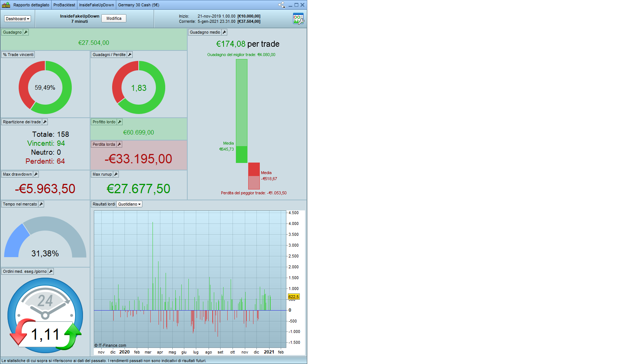Click the Ripartizione dei trade label
Screen dimensions: 628x364
(x=22, y=122)
